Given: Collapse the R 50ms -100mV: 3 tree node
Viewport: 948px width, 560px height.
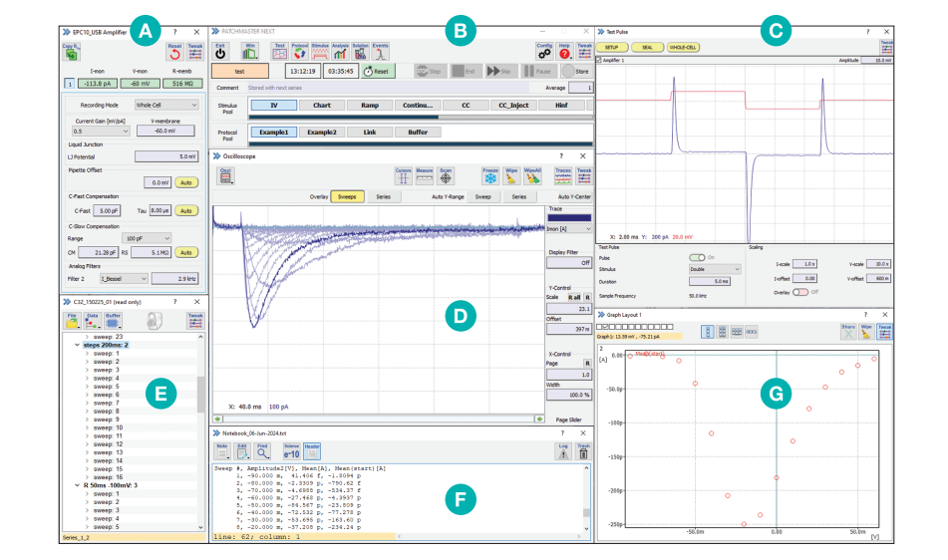Looking at the screenshot, I should point(77,485).
